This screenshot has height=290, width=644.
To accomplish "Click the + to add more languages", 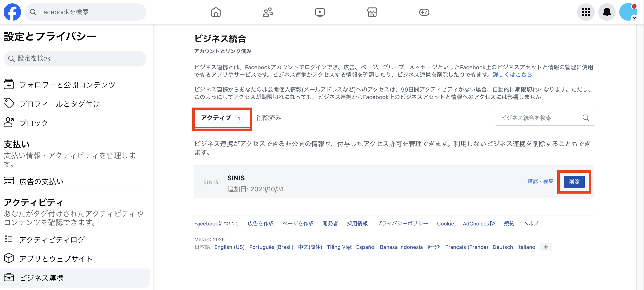I will coord(546,247).
